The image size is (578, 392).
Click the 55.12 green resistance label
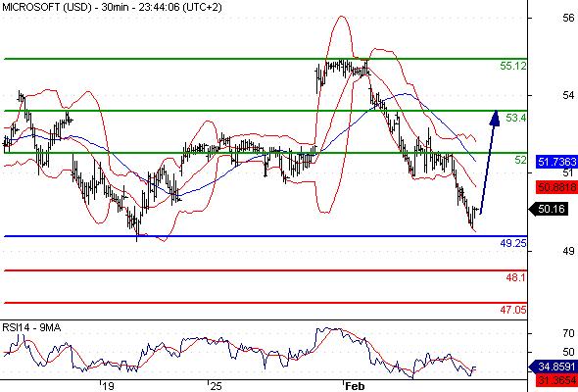pos(513,66)
